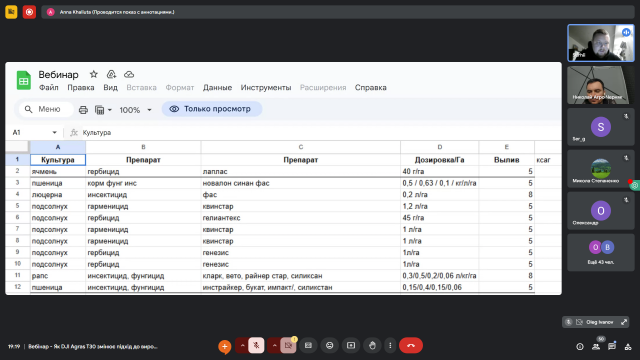
Task: Click the cell containing рапс
Action: coord(58,276)
